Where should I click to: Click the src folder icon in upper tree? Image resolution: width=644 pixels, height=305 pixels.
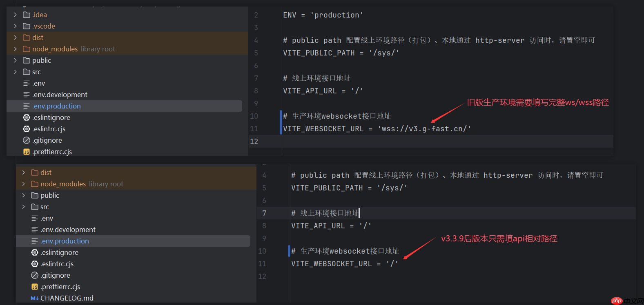tap(27, 72)
